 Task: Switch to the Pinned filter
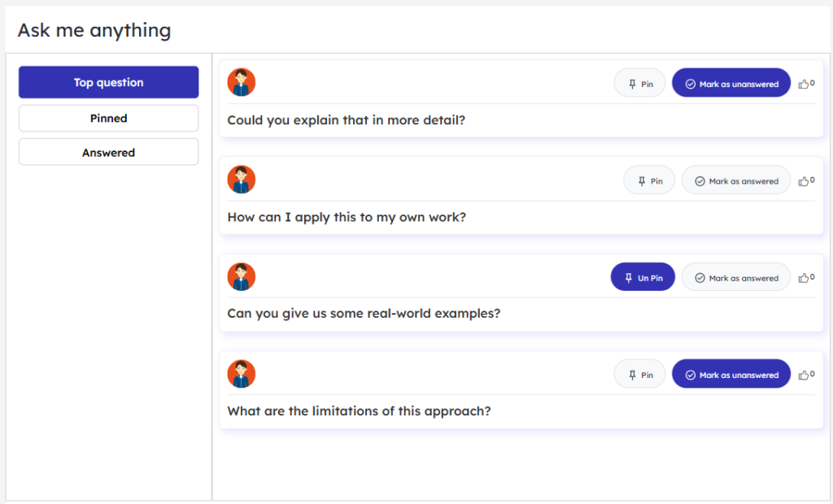108,118
